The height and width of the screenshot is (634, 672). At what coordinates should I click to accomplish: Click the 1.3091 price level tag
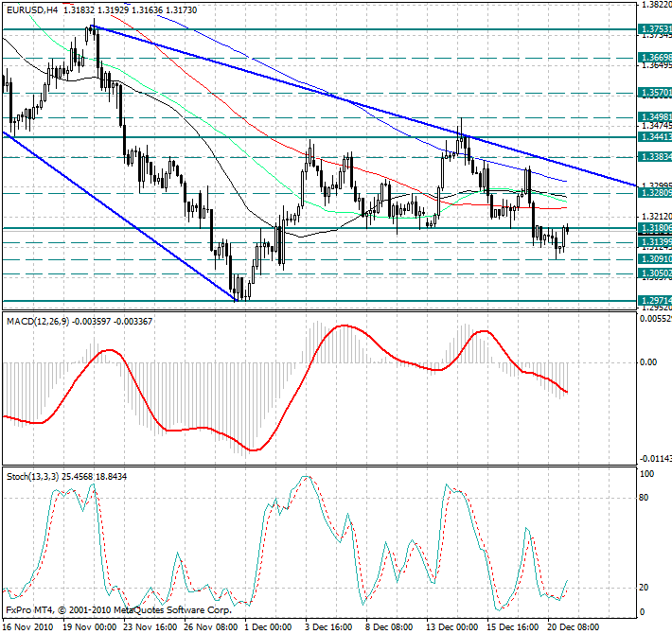(x=655, y=259)
